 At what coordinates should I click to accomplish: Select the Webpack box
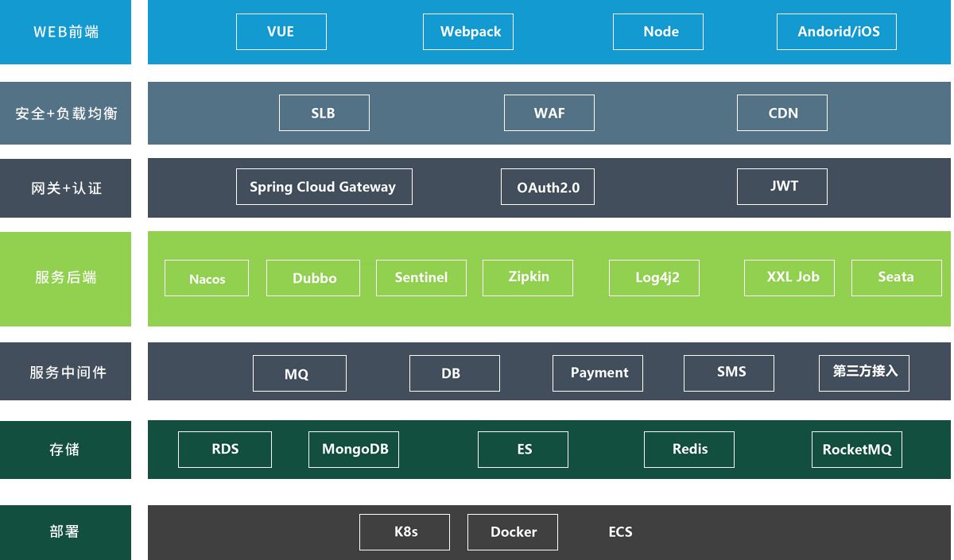[x=468, y=32]
